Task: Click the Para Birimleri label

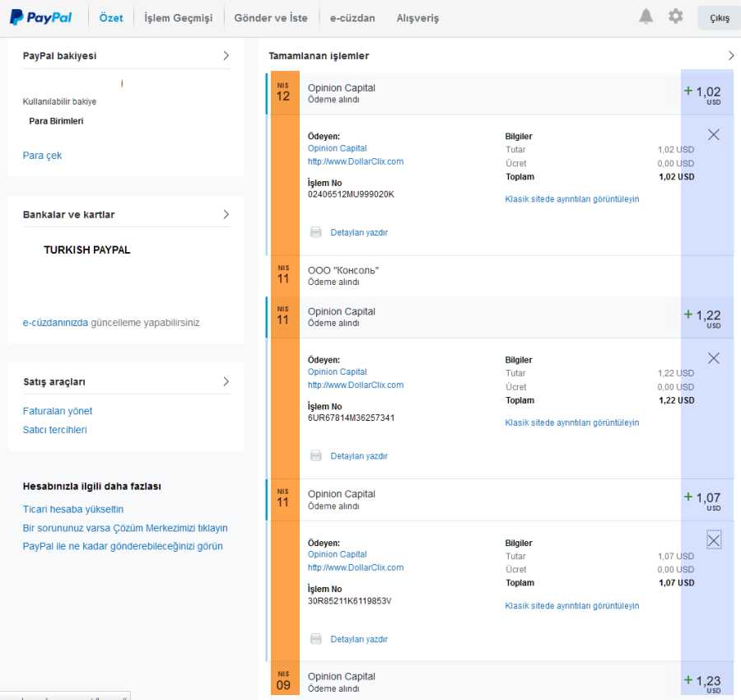Action: click(x=56, y=121)
